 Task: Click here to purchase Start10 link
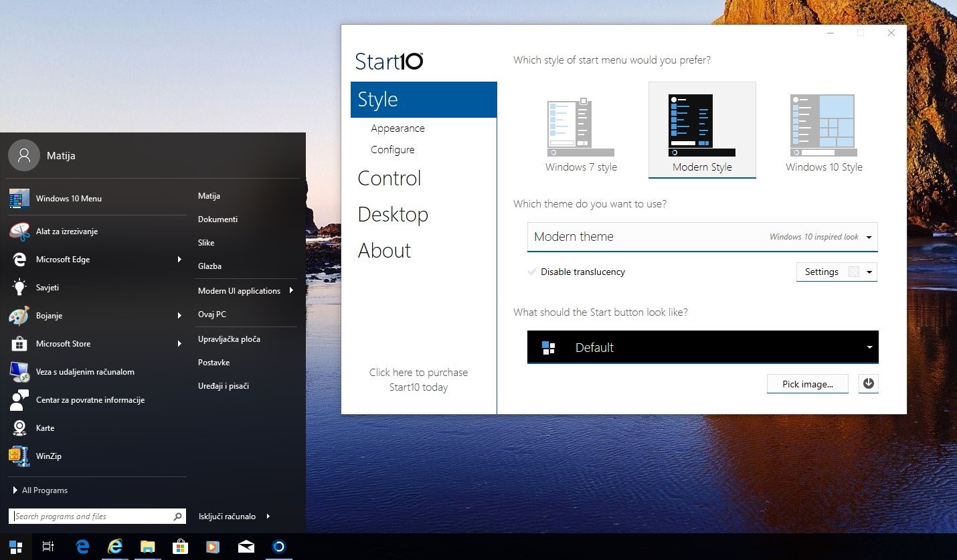click(x=418, y=380)
